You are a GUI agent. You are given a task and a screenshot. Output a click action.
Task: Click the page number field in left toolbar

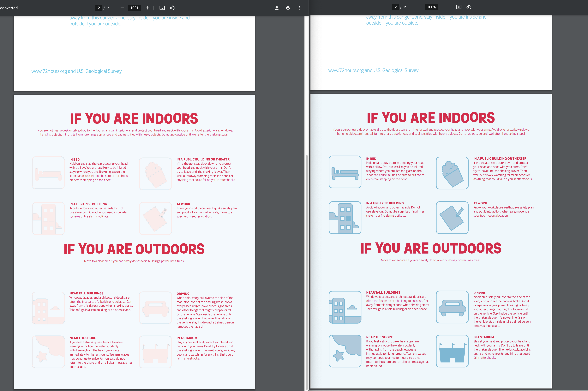[99, 8]
